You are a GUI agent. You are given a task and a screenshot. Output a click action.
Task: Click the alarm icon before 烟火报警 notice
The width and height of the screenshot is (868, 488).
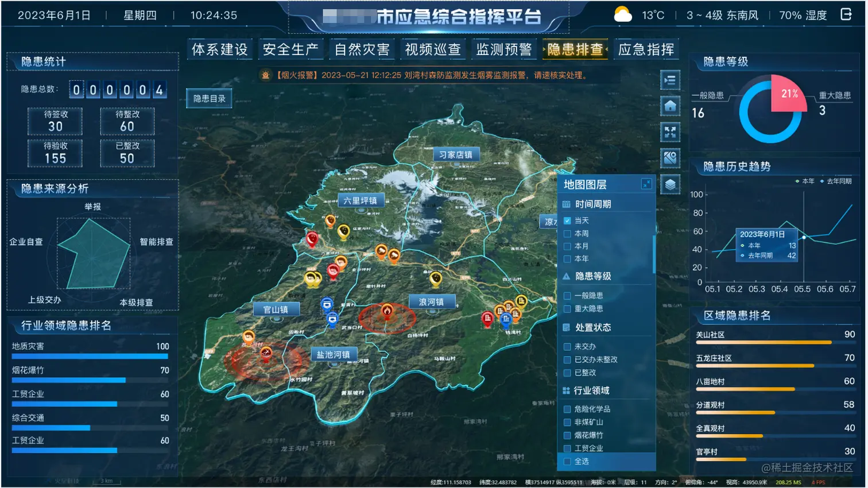pos(265,75)
